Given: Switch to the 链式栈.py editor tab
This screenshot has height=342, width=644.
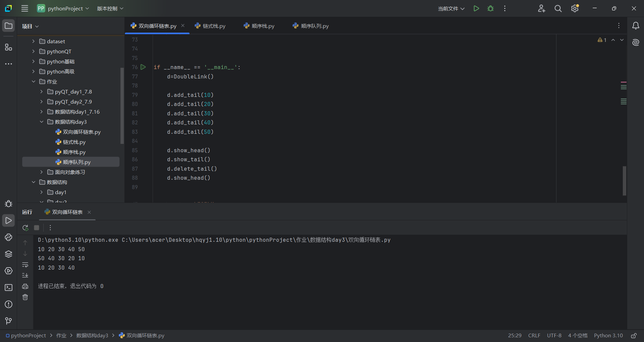Looking at the screenshot, I should coord(210,26).
